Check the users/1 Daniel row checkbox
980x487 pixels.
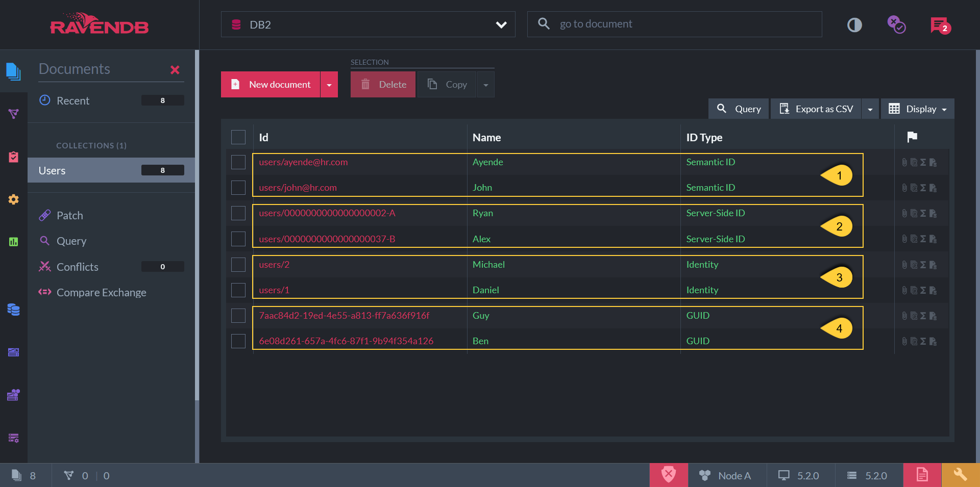coord(238,290)
